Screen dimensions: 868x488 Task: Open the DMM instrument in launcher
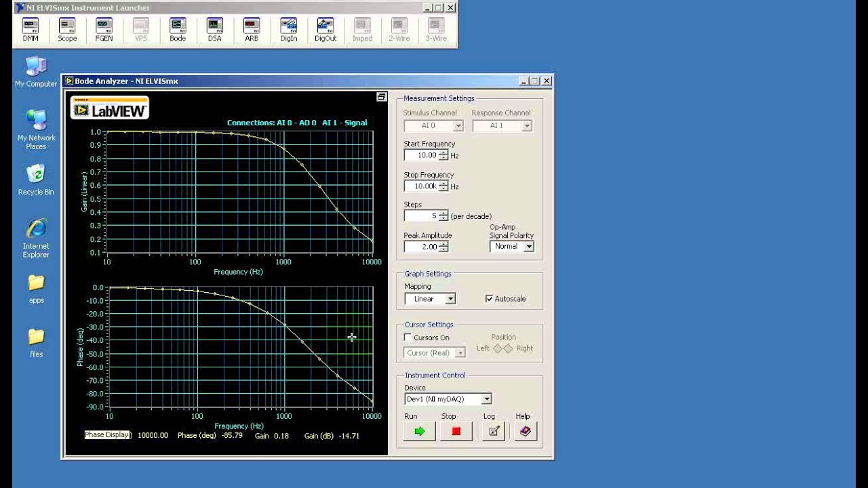(x=31, y=30)
